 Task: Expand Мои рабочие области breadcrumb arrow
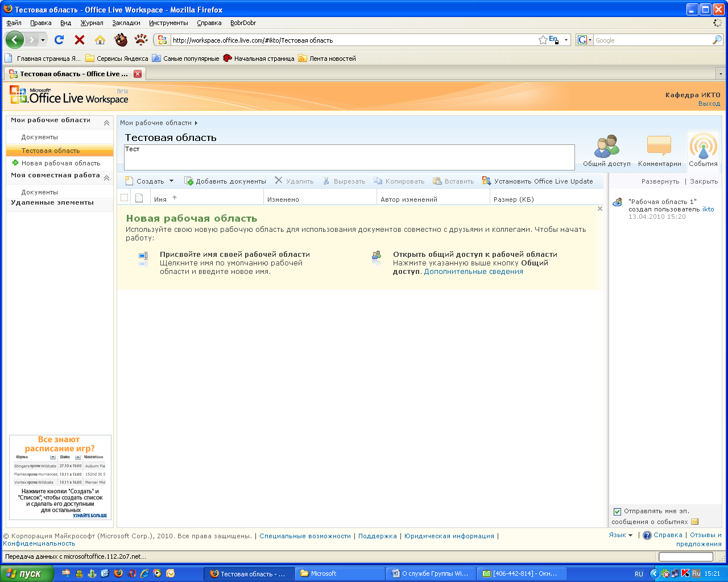[196, 123]
